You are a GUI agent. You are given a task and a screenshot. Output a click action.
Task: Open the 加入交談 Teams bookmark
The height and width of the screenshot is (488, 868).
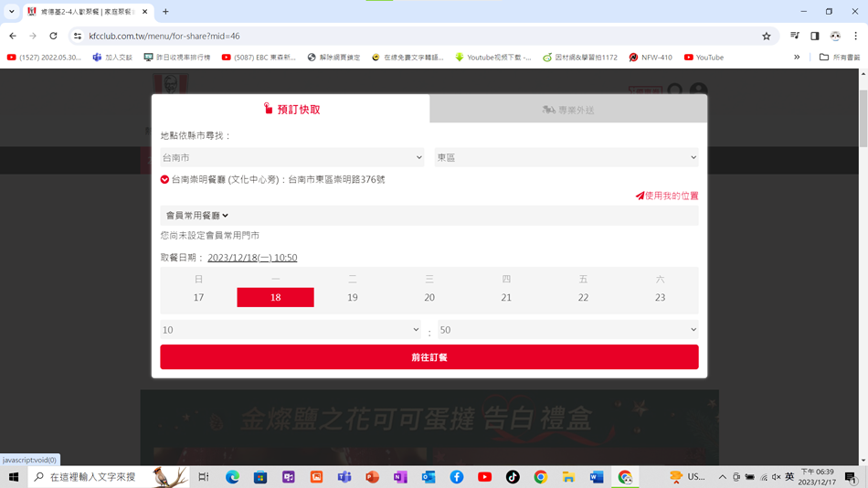[x=112, y=57]
